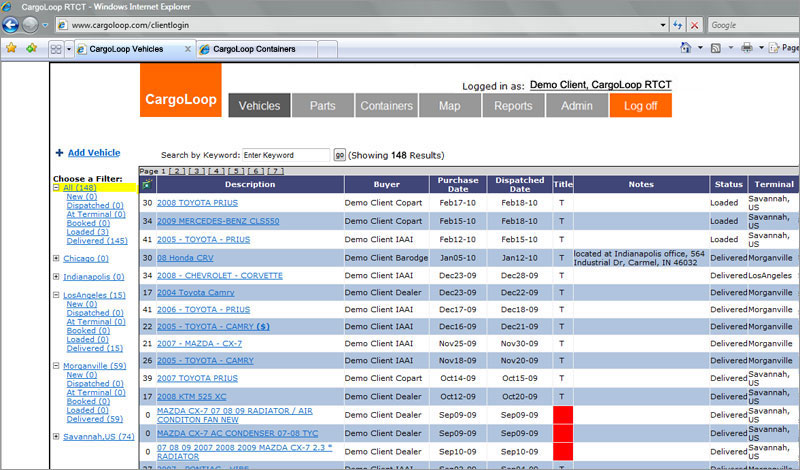This screenshot has height=470, width=800.
Task: Open the Parts navigation tab
Action: pos(322,106)
